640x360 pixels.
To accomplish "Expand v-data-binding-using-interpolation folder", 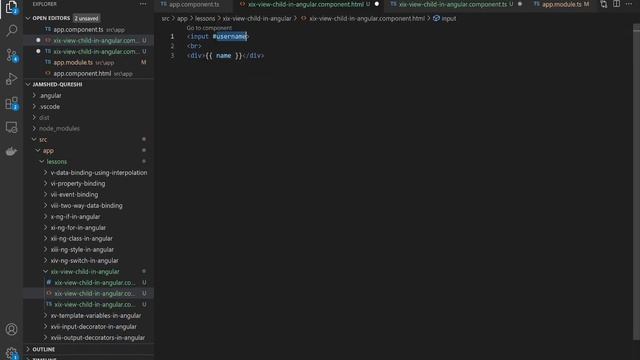I will click(99, 173).
